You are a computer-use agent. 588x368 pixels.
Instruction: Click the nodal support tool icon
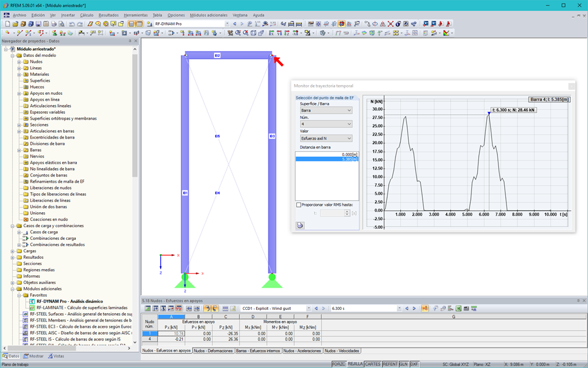(x=55, y=33)
